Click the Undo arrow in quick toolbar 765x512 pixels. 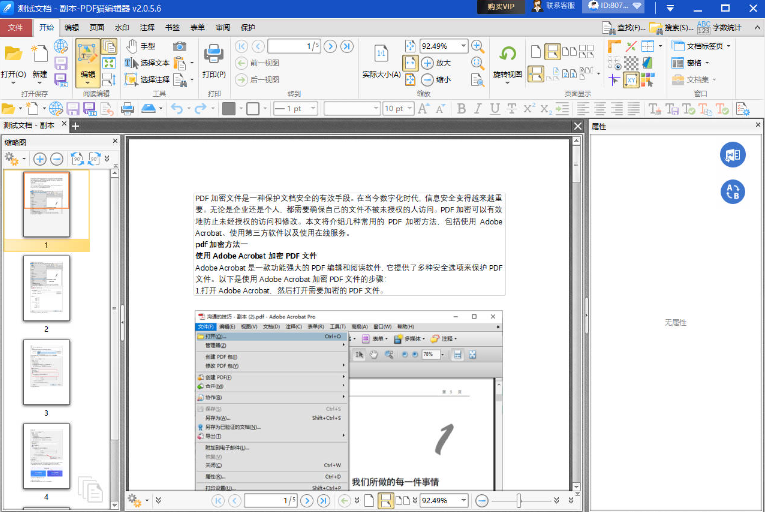[x=176, y=108]
